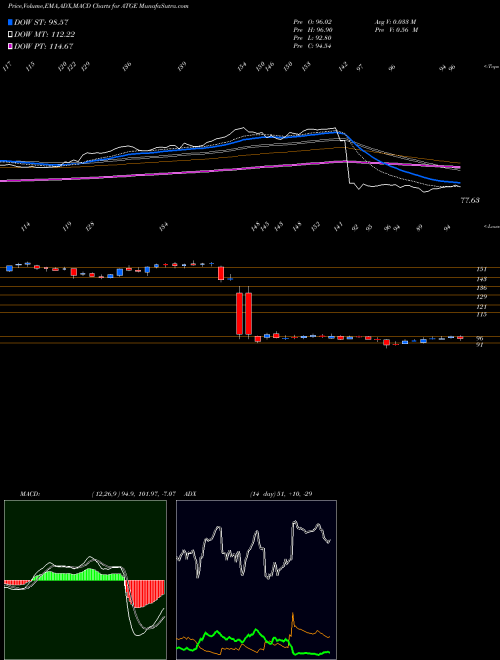Click the 'Pre H: 96.90' value
Image resolution: width=500 pixels, height=660 pixels.
(313, 30)
